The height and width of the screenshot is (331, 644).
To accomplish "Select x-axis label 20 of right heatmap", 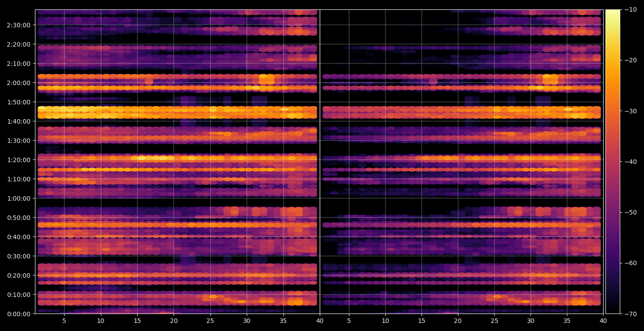I will [x=458, y=321].
